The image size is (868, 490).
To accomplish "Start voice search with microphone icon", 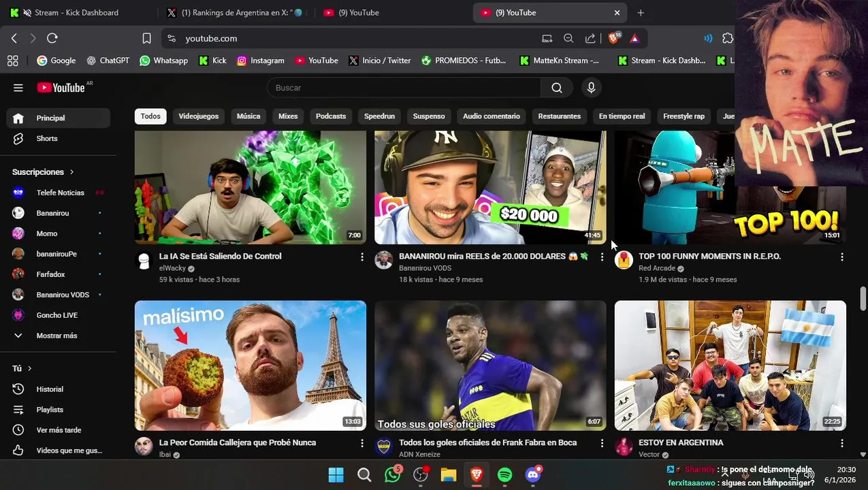I will pos(591,88).
